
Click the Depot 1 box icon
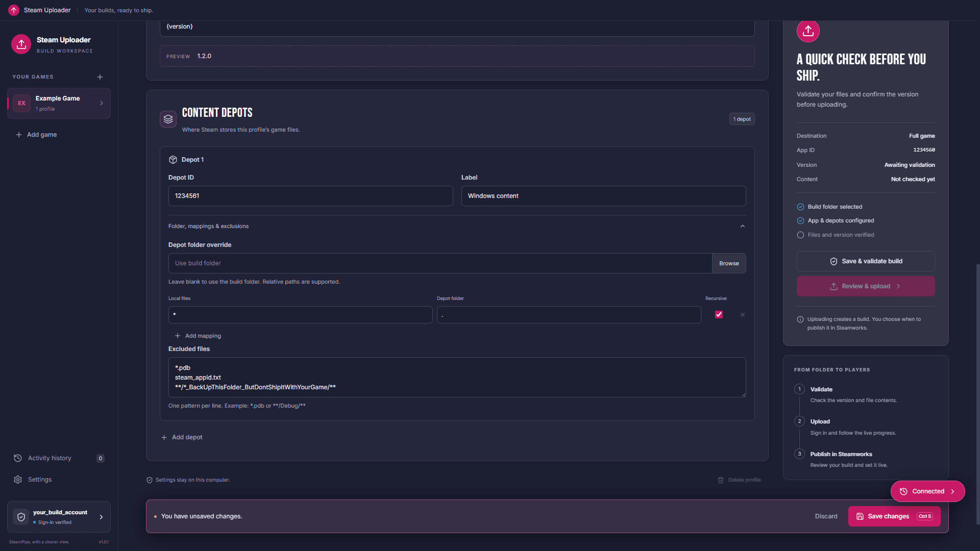(173, 160)
